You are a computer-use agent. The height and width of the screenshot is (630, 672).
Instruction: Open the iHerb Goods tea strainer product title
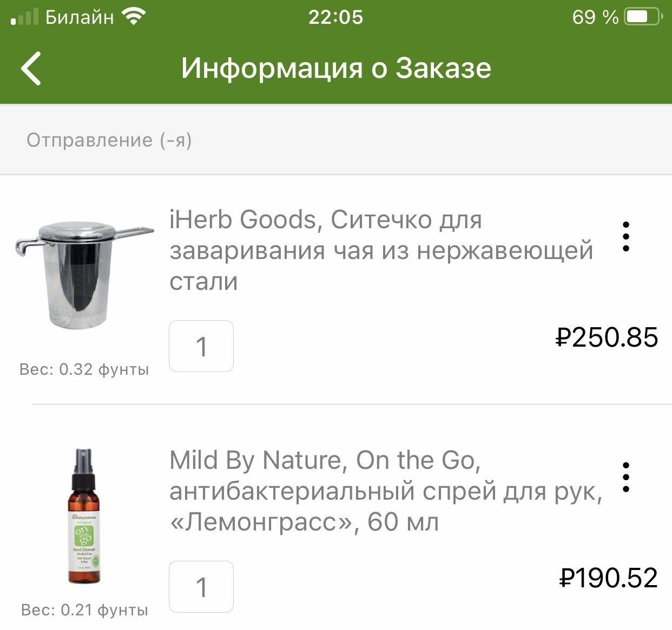point(381,250)
